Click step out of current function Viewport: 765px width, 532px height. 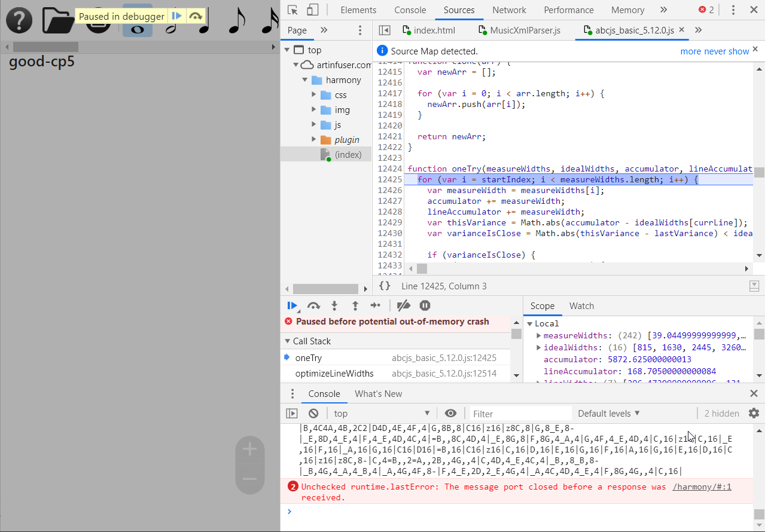pos(355,306)
